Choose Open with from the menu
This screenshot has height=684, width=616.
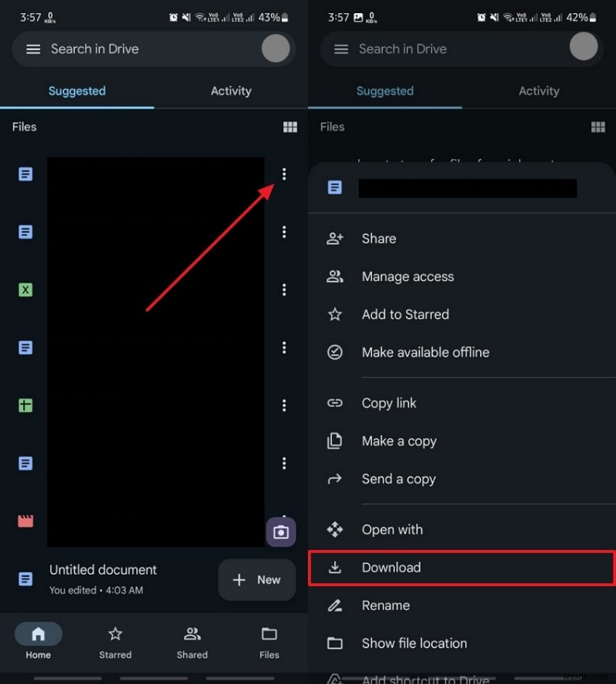462,530
